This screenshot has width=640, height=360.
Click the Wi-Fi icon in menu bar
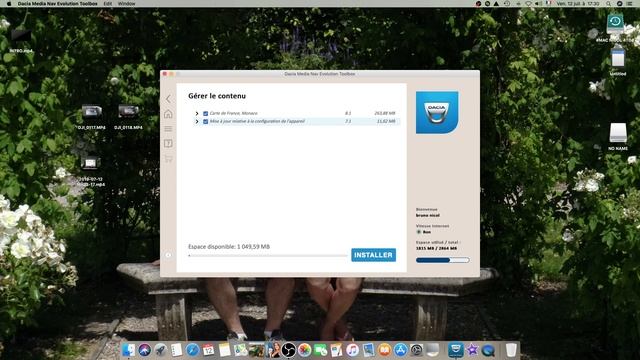(529, 3)
